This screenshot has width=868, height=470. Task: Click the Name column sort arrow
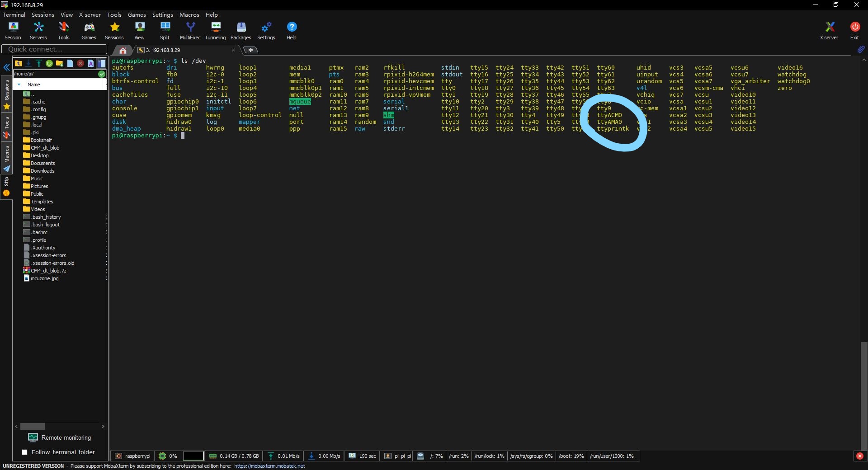pos(19,85)
